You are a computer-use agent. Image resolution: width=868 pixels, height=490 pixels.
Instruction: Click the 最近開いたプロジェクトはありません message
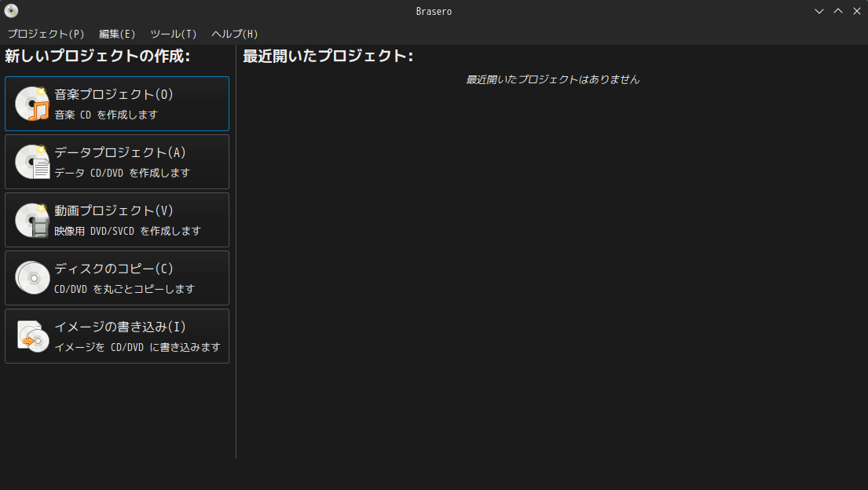point(552,80)
